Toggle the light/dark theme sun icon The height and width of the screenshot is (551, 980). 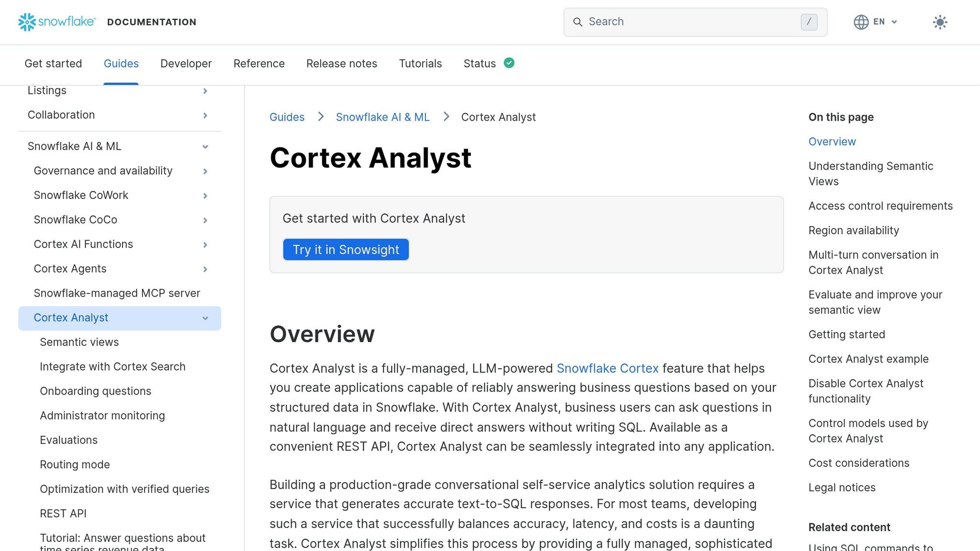tap(940, 22)
